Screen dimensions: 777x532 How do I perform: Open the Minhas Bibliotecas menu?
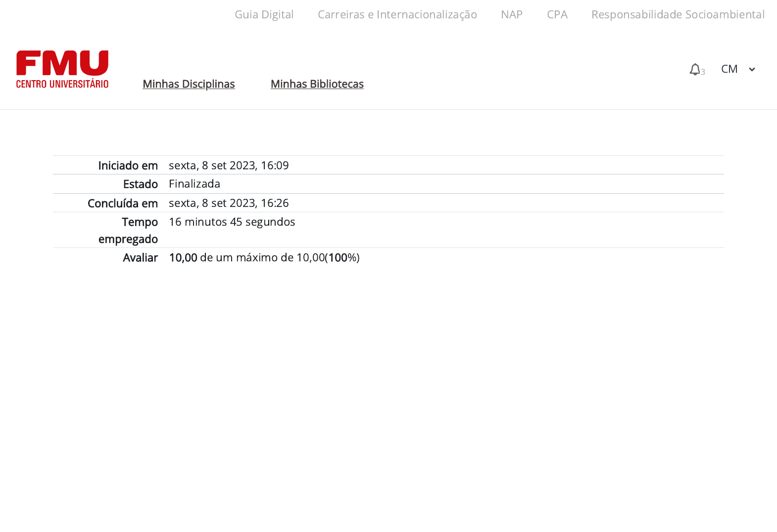(x=317, y=84)
